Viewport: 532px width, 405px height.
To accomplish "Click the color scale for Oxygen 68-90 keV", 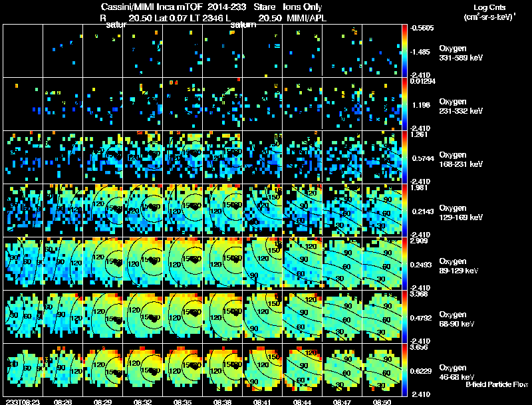I will tap(404, 317).
